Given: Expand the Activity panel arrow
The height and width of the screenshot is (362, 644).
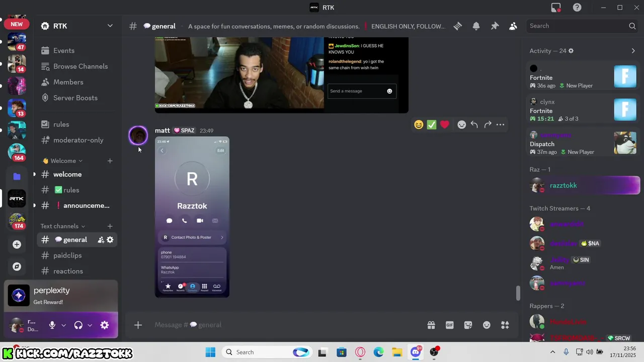Looking at the screenshot, I should pos(633,51).
